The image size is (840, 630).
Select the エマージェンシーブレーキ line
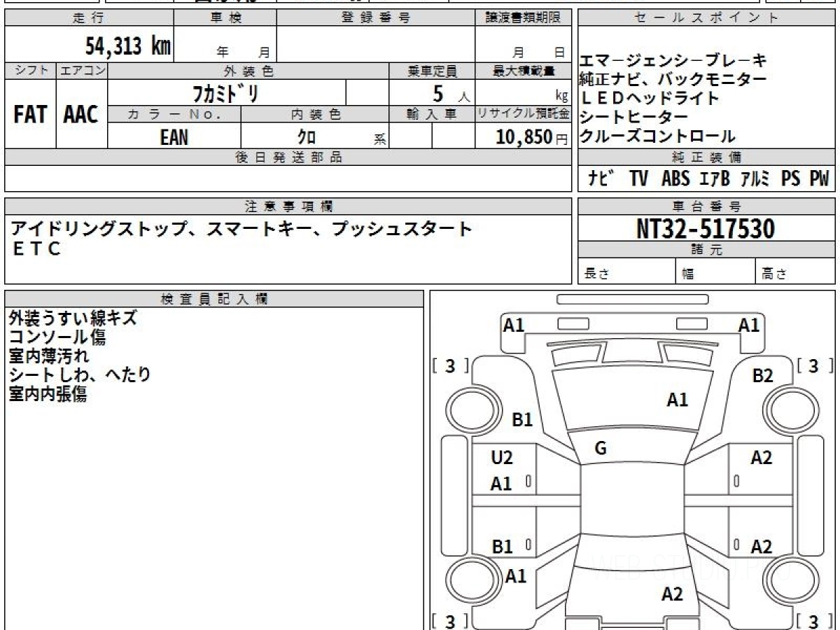click(673, 62)
